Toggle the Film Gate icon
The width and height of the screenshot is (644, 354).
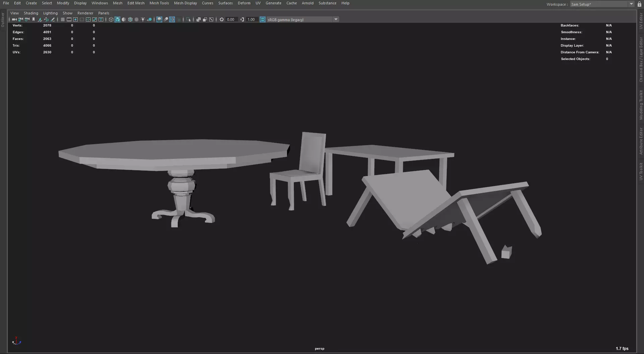pyautogui.click(x=69, y=19)
